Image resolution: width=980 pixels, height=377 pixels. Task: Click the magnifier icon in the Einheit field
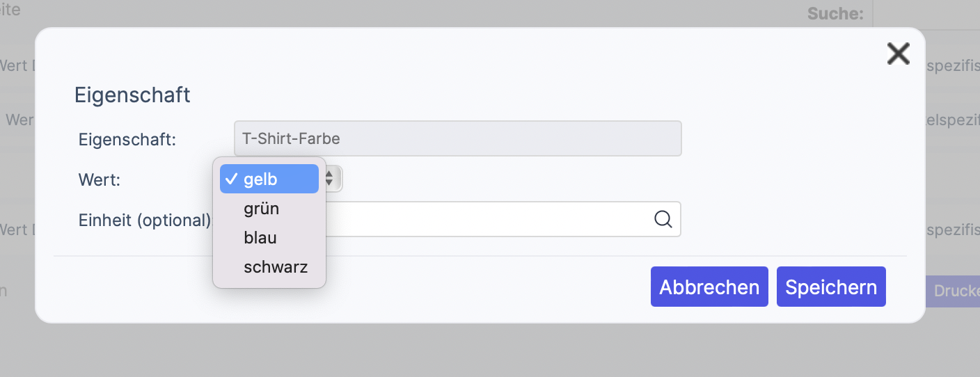point(663,219)
